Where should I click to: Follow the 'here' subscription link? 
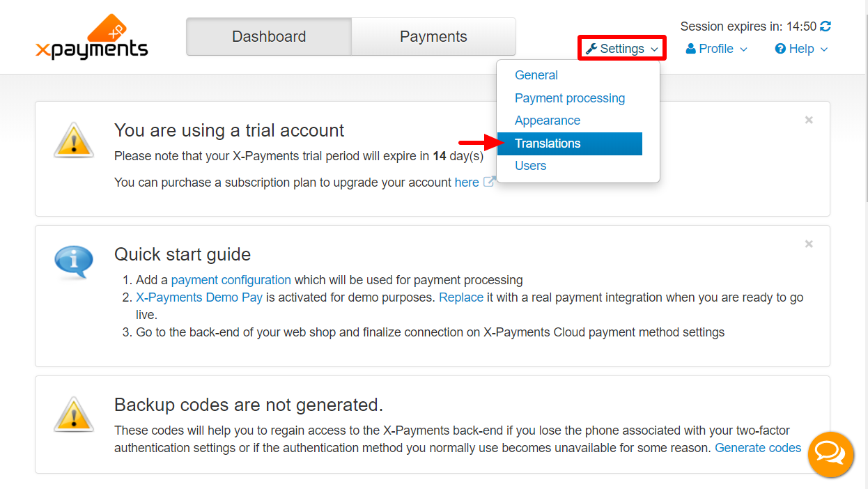(467, 183)
